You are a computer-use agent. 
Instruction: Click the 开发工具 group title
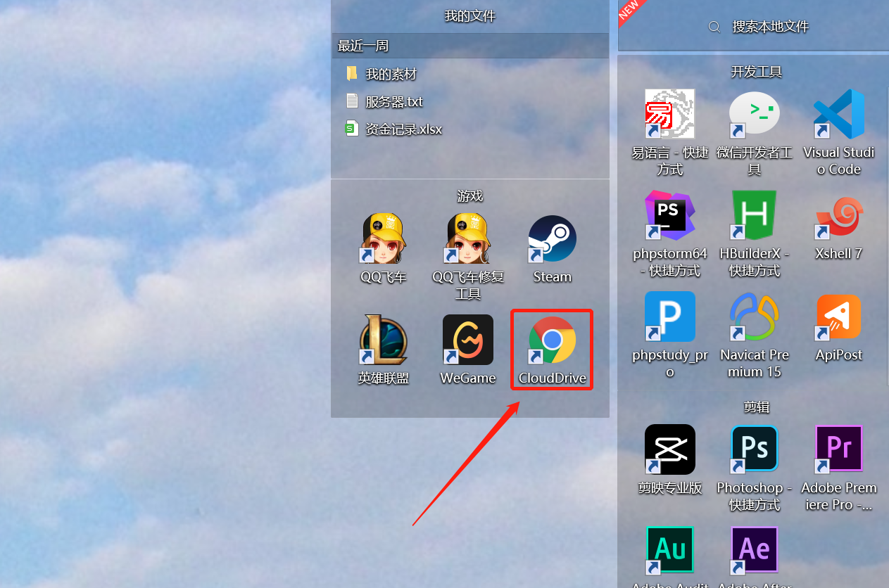tap(756, 72)
